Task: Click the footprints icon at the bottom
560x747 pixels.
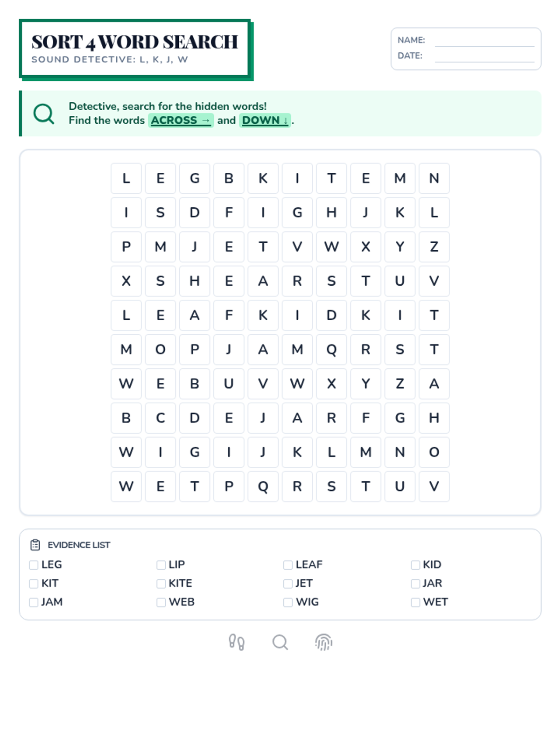Action: [x=237, y=642]
